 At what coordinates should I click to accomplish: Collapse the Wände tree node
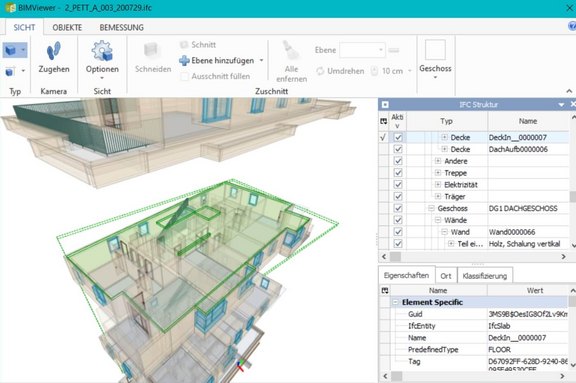[438, 220]
